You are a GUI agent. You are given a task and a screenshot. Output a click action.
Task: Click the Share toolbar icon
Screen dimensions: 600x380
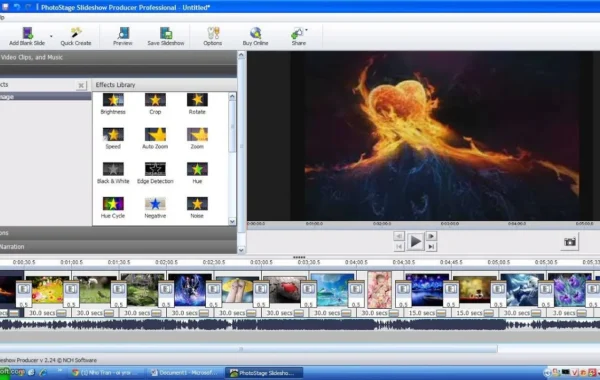(x=297, y=33)
